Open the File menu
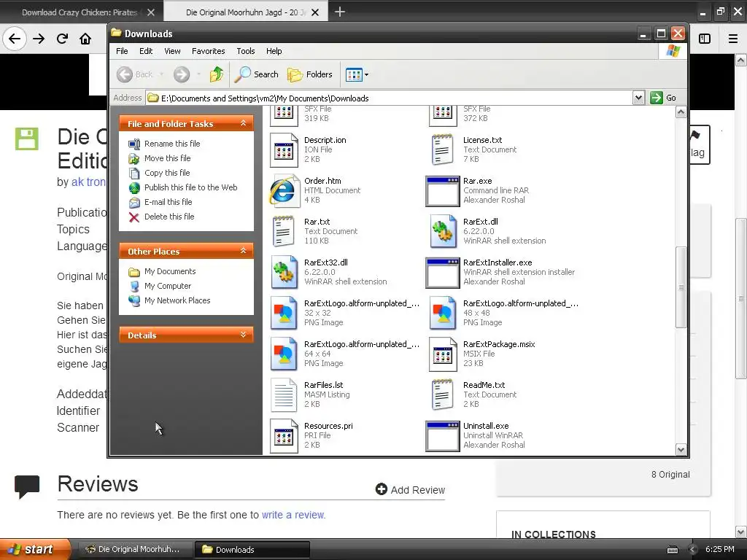Screen dimensions: 747x560 (x=122, y=51)
